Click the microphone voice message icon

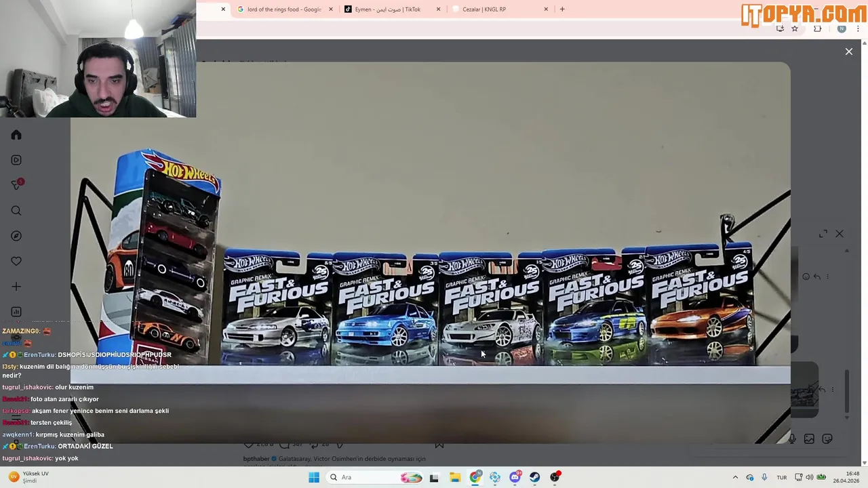[792, 439]
